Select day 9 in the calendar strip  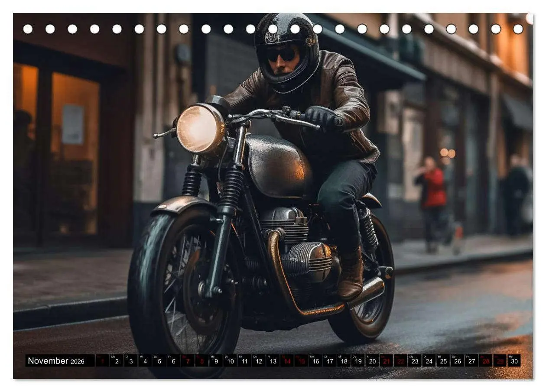pos(216,361)
